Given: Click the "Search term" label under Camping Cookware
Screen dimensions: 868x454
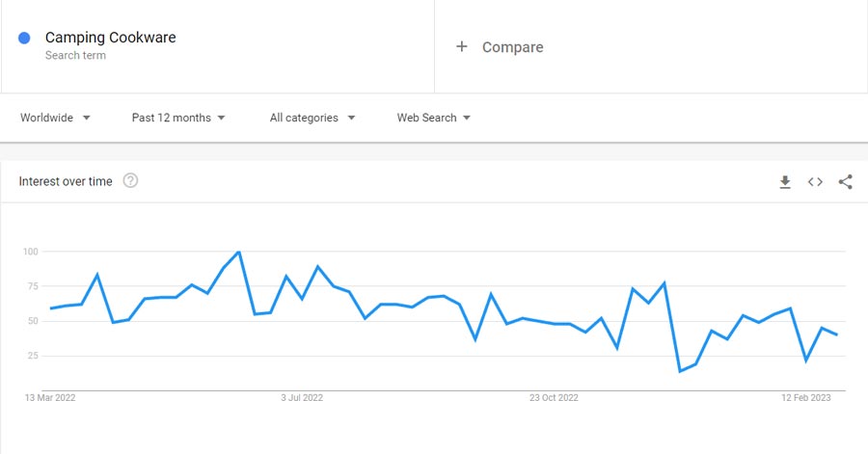Looking at the screenshot, I should coord(75,56).
